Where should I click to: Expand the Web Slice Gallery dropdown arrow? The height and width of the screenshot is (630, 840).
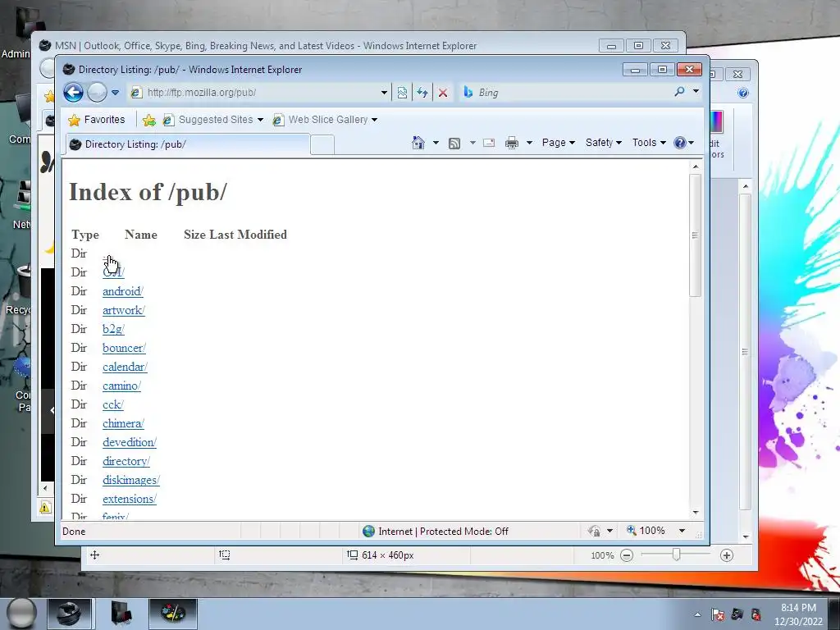click(x=374, y=120)
